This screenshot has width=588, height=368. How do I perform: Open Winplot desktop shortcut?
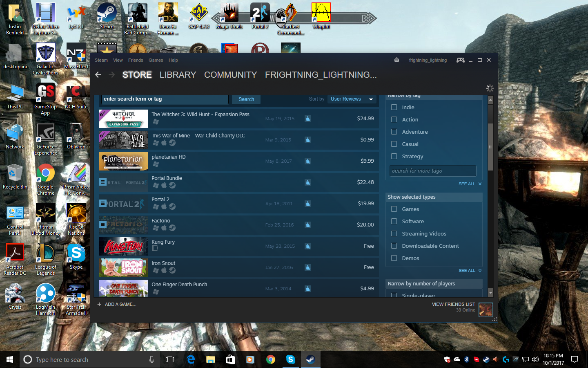click(x=321, y=16)
